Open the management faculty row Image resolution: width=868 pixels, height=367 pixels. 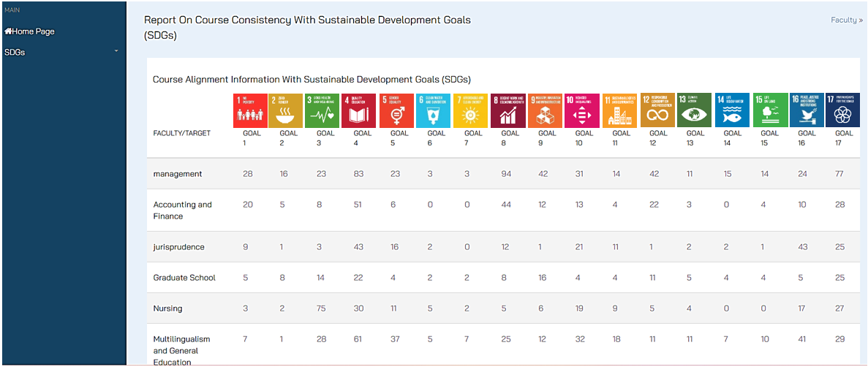click(x=178, y=174)
